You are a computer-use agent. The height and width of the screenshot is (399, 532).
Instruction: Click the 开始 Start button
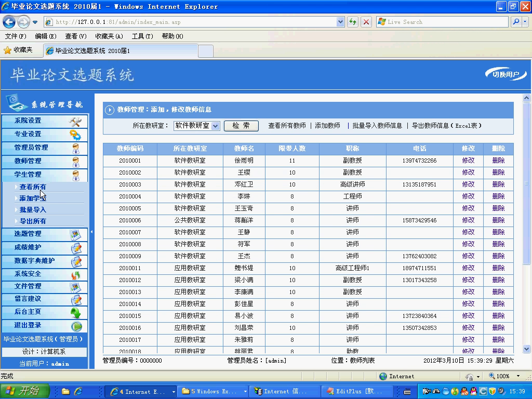pos(25,391)
